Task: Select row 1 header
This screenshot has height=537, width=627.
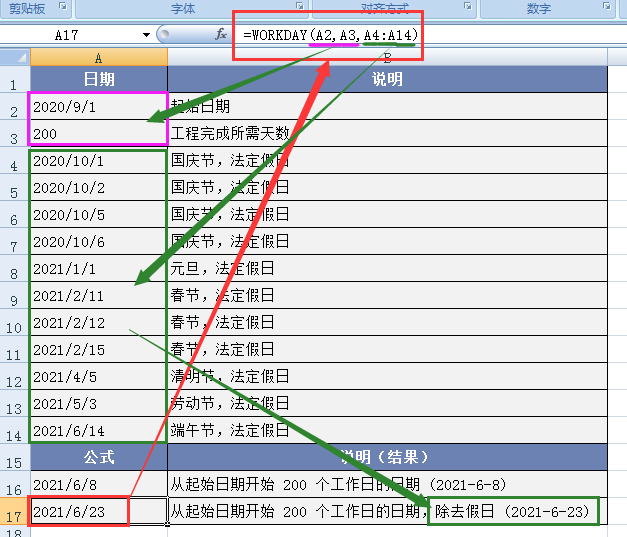Action: click(15, 79)
